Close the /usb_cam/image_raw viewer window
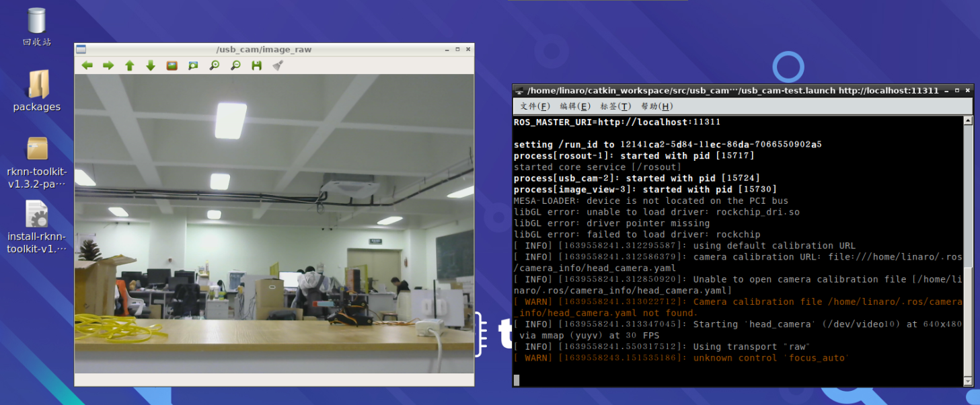Screen dimensions: 980x405 pos(468,49)
